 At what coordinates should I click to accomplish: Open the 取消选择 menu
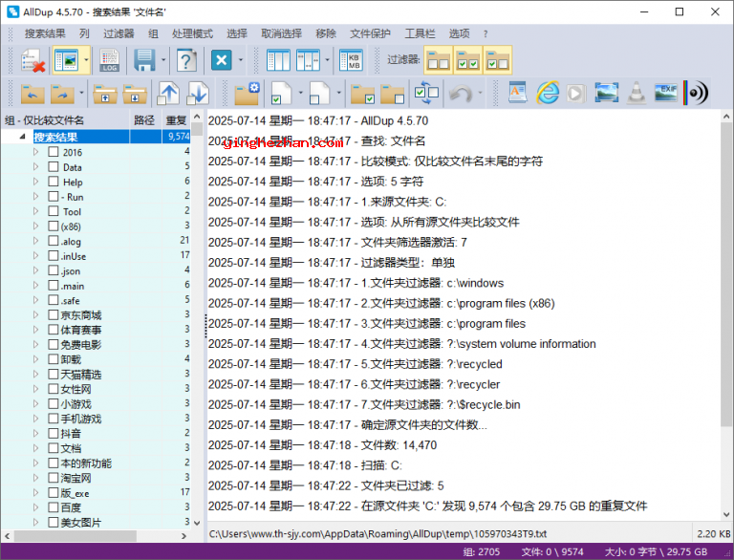281,33
